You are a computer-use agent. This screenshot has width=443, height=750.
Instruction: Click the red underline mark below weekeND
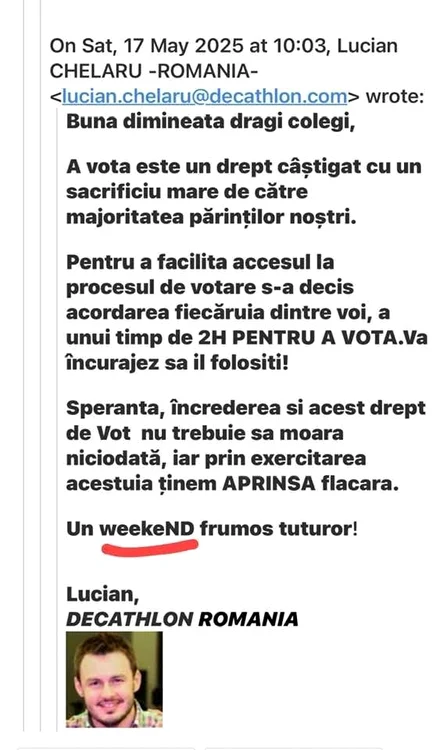[150, 547]
